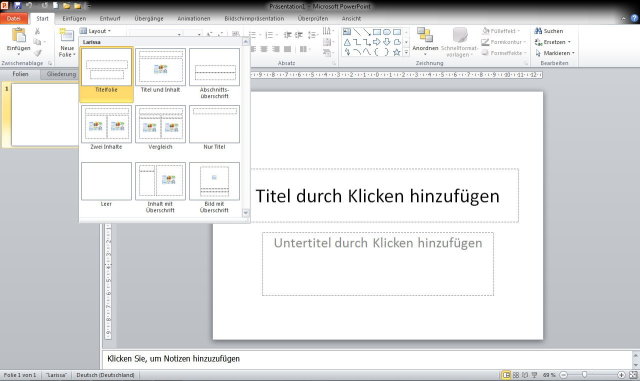Open the Formkontur dropdown

click(504, 42)
